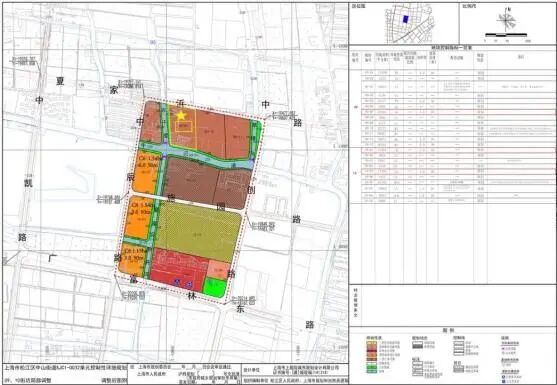557x385 pixels.
Task: Select the dark brown parcel beside 创 label
Action: pos(232,189)
